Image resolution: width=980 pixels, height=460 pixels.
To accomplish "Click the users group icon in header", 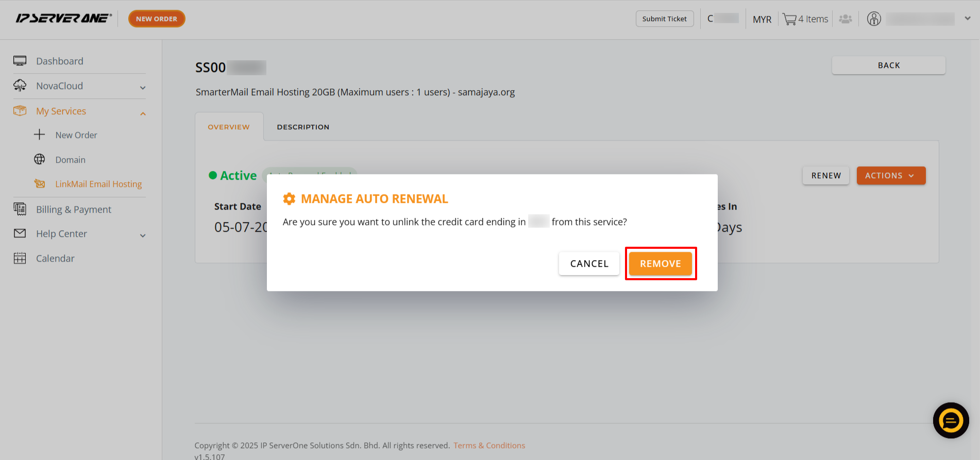I will point(846,19).
